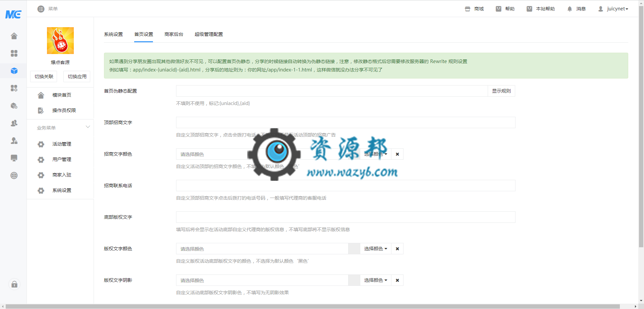Open 用户管理 in the sidebar menu

(62, 159)
